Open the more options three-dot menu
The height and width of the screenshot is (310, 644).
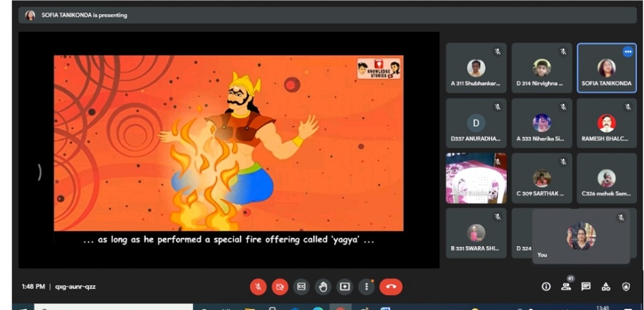click(366, 287)
